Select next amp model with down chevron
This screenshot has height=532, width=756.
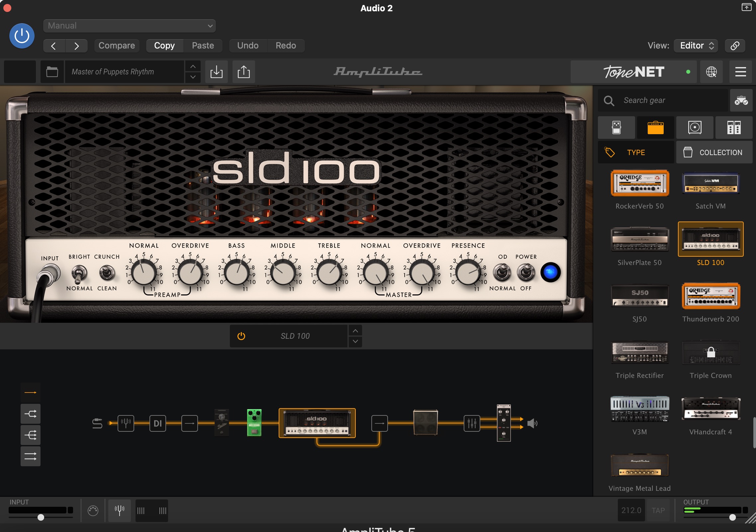click(355, 342)
